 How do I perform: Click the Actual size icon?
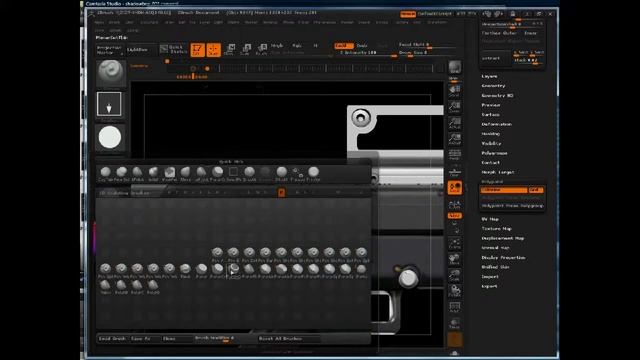pyautogui.click(x=455, y=123)
